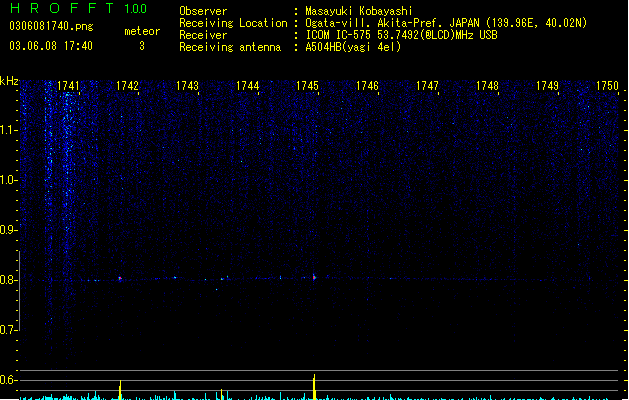The width and height of the screenshot is (629, 400).
Task: Click the Receiving Location field label
Action: tap(233, 23)
